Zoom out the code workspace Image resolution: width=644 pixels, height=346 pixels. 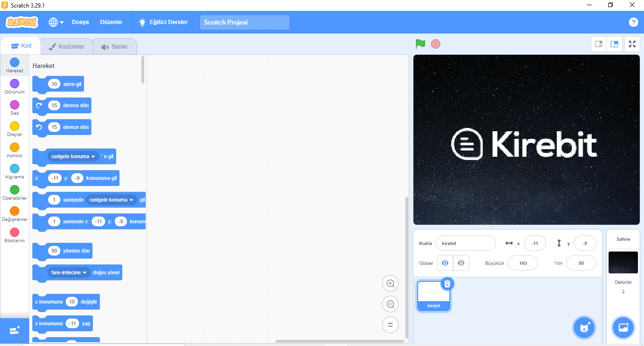tap(390, 304)
